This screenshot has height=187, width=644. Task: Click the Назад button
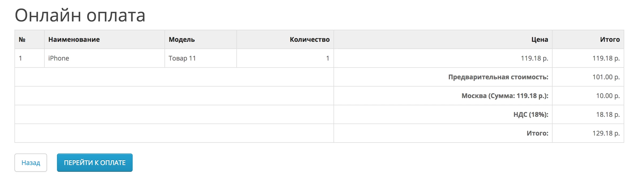[31, 163]
